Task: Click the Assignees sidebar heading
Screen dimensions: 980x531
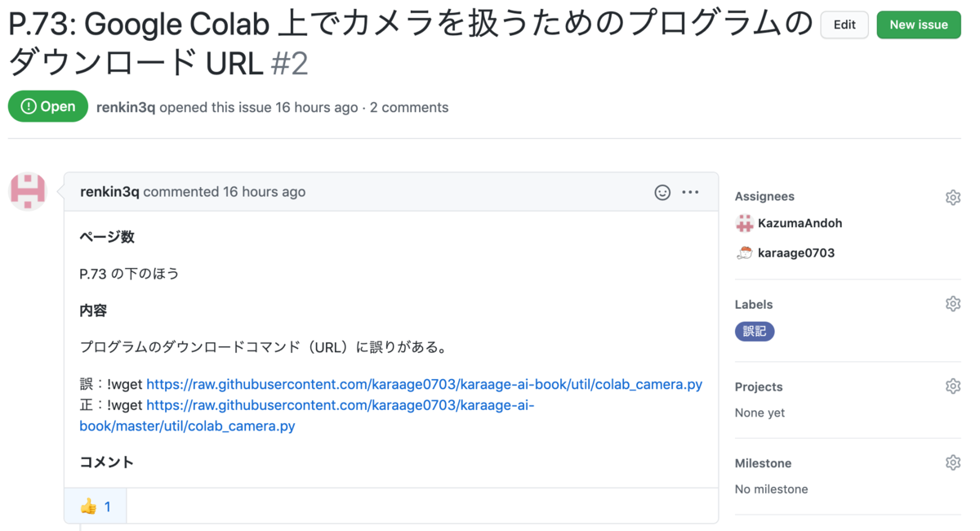Action: pos(764,196)
